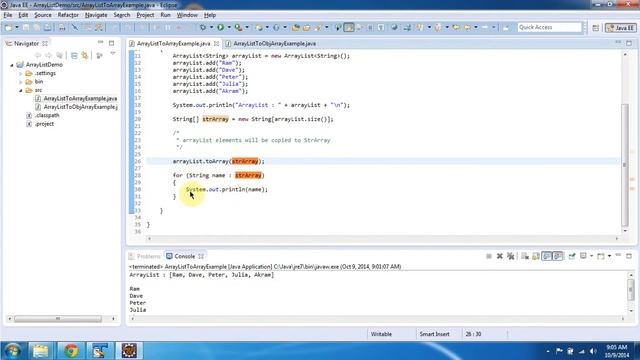640x360 pixels.
Task: Select ArrayListToArrayExample.java in Navigator tree
Action: [76, 98]
